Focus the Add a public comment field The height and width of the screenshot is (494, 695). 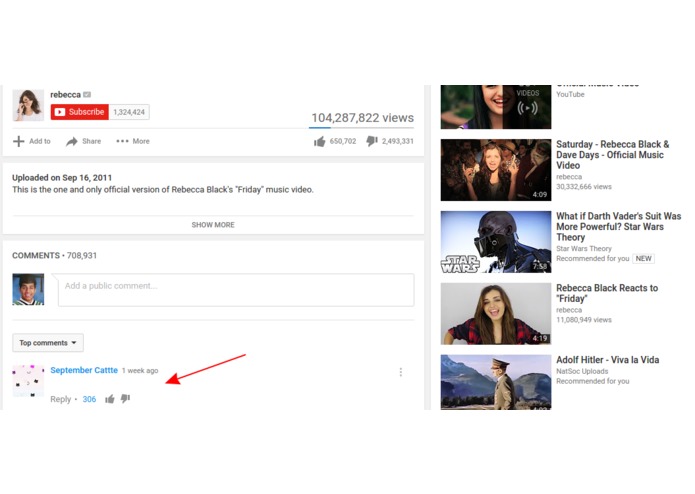pos(236,290)
